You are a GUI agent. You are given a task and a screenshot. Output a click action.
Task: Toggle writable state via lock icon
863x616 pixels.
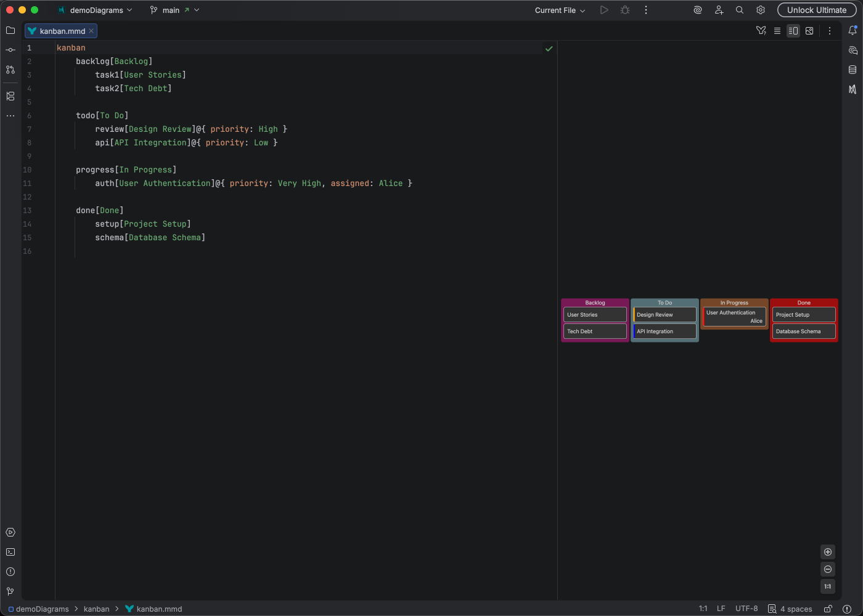[828, 609]
